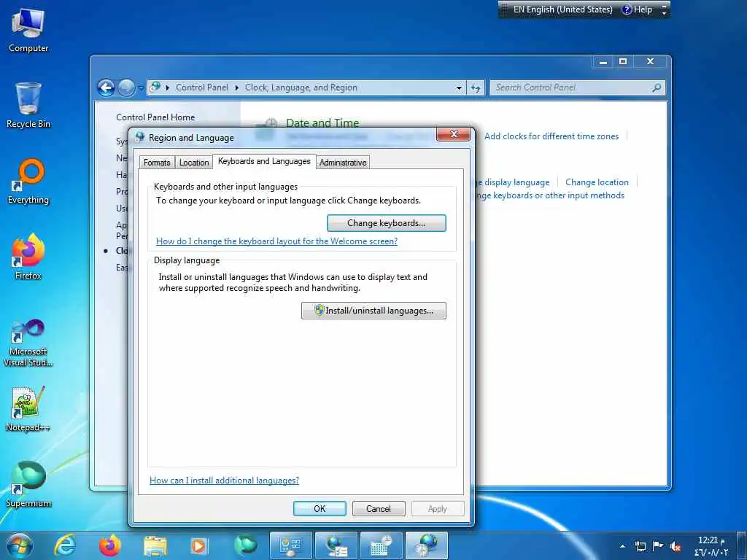Expand arrow after Control Panel breadcrumb

tap(237, 87)
